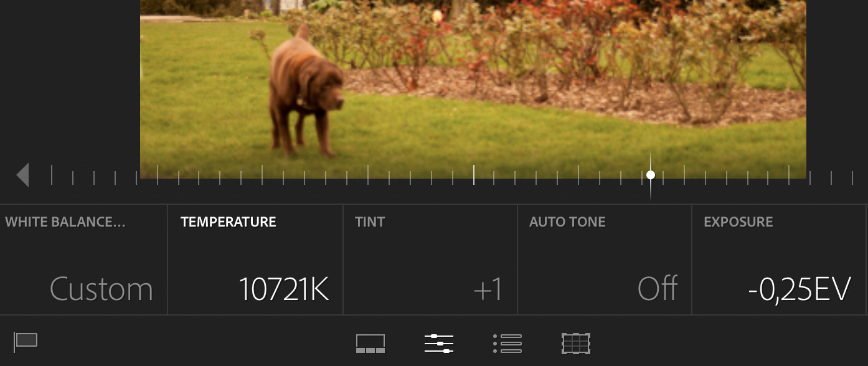Click the tall center tick of the scale

coord(474,175)
